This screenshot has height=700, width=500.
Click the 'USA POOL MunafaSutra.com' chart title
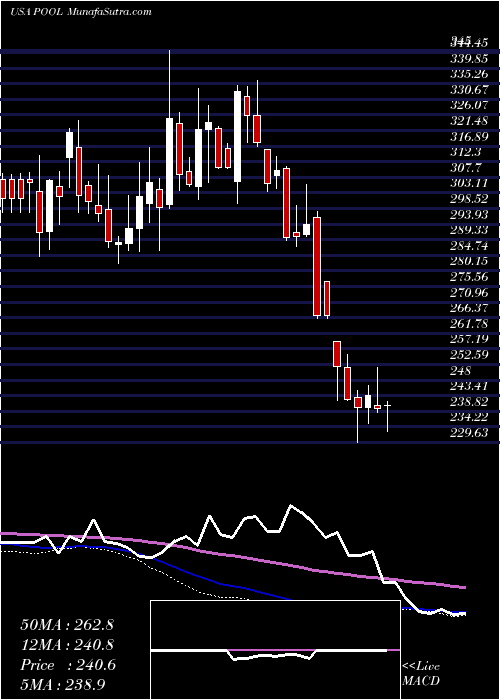(x=80, y=12)
